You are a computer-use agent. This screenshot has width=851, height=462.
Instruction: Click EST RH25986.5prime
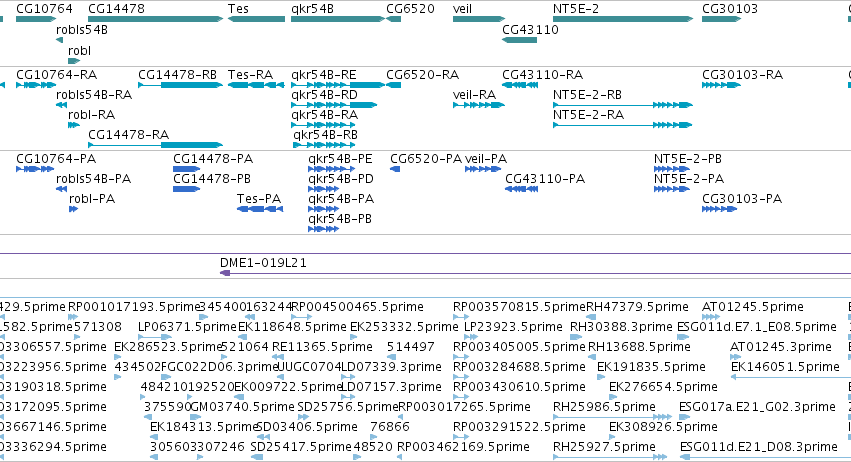click(x=604, y=407)
